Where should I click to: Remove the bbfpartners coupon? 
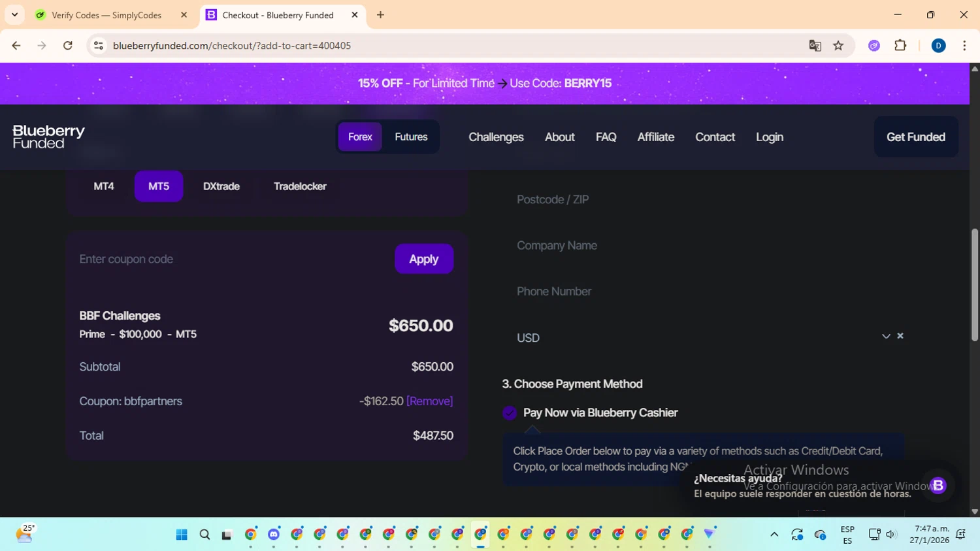coord(429,401)
